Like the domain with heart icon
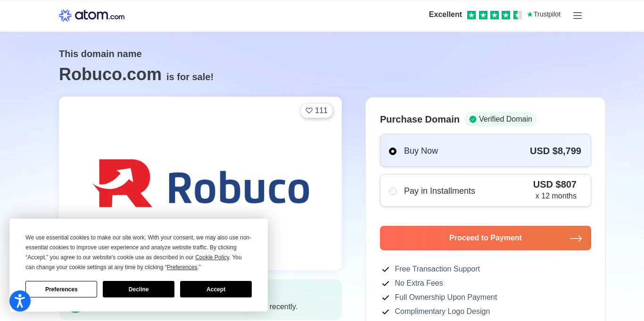 coord(316,111)
